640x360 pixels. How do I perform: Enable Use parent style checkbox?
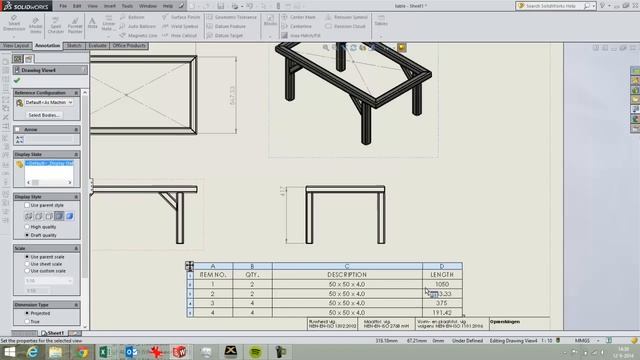tap(27, 205)
